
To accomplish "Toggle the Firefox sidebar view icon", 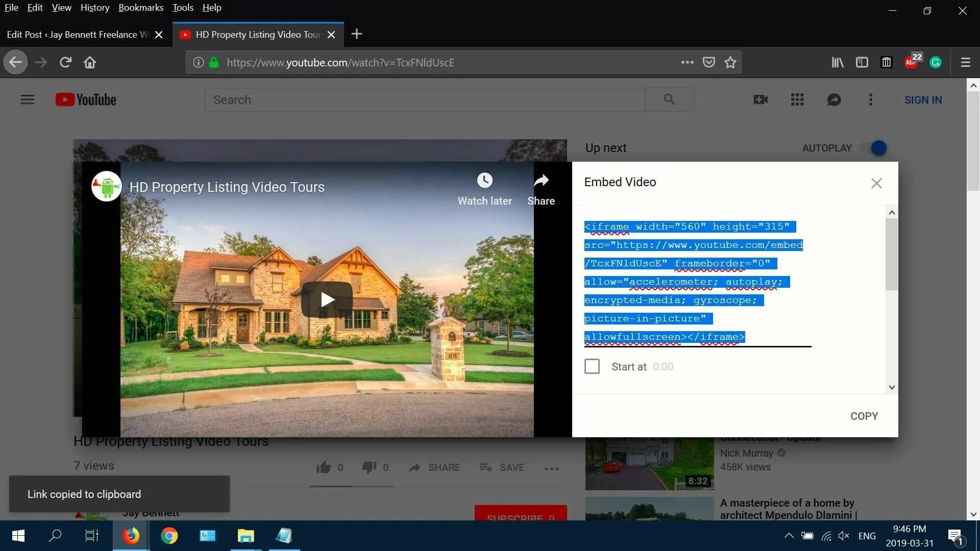I will [x=862, y=62].
